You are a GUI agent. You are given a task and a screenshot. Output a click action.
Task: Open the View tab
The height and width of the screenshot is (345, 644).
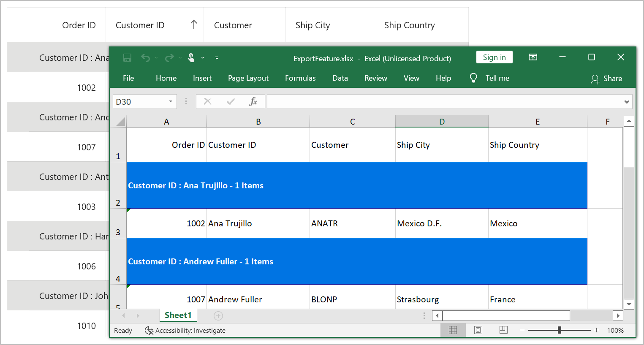pos(411,78)
